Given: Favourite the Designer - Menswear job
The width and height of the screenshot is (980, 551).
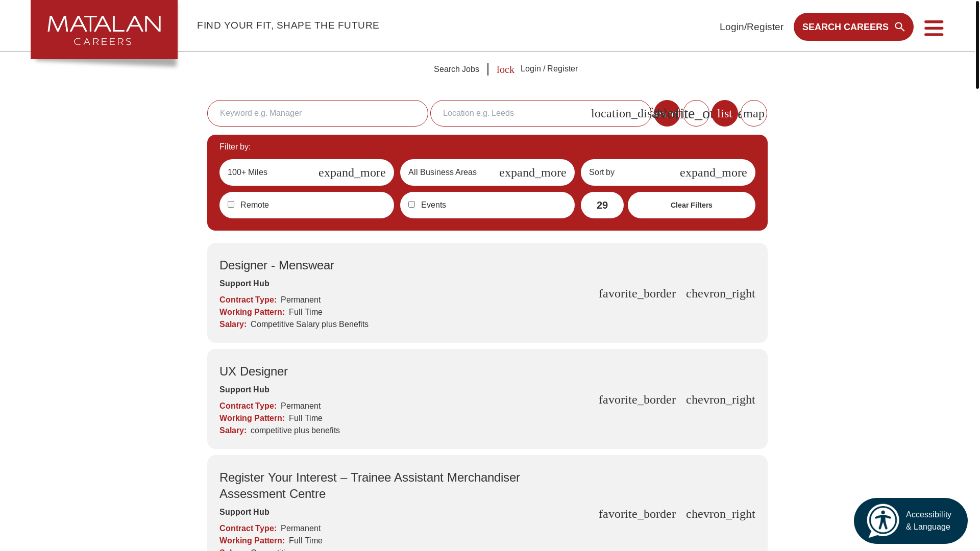Looking at the screenshot, I should [637, 293].
